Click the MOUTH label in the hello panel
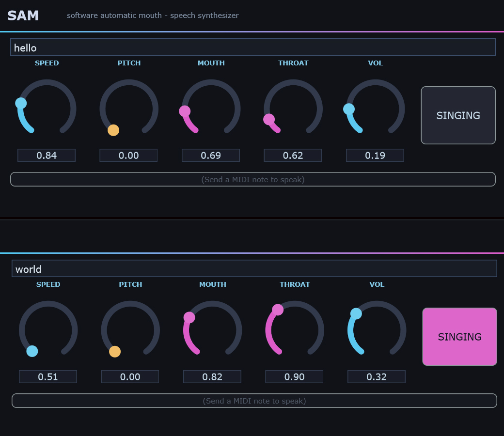Image resolution: width=504 pixels, height=436 pixels. click(211, 63)
